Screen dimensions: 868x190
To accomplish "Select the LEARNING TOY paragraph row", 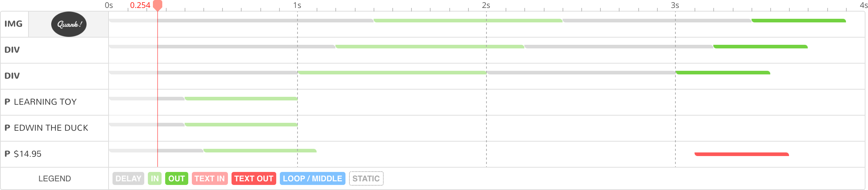I will 45,102.
